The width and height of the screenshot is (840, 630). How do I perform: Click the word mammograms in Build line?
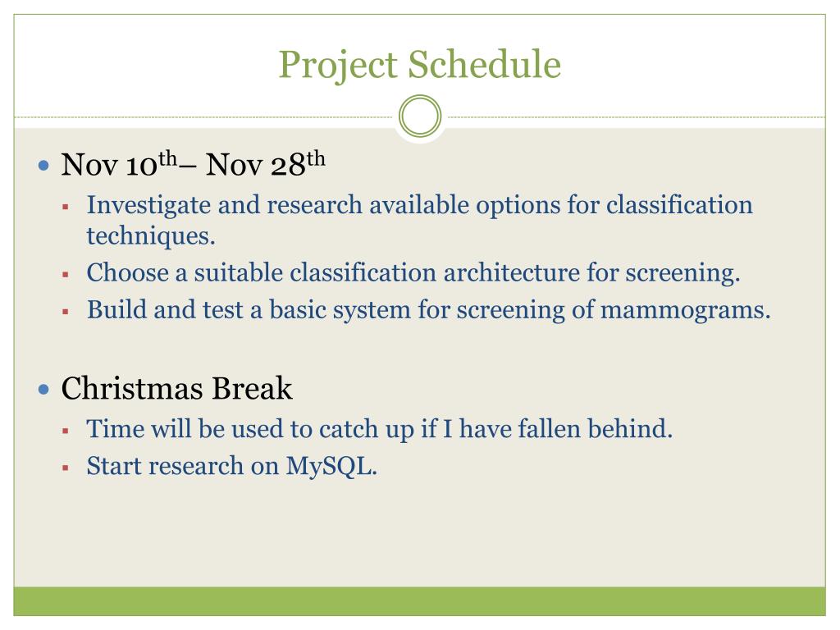(681, 311)
